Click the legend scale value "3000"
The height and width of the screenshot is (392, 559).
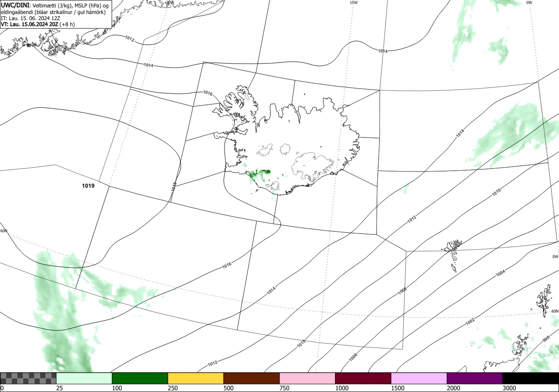(509, 388)
